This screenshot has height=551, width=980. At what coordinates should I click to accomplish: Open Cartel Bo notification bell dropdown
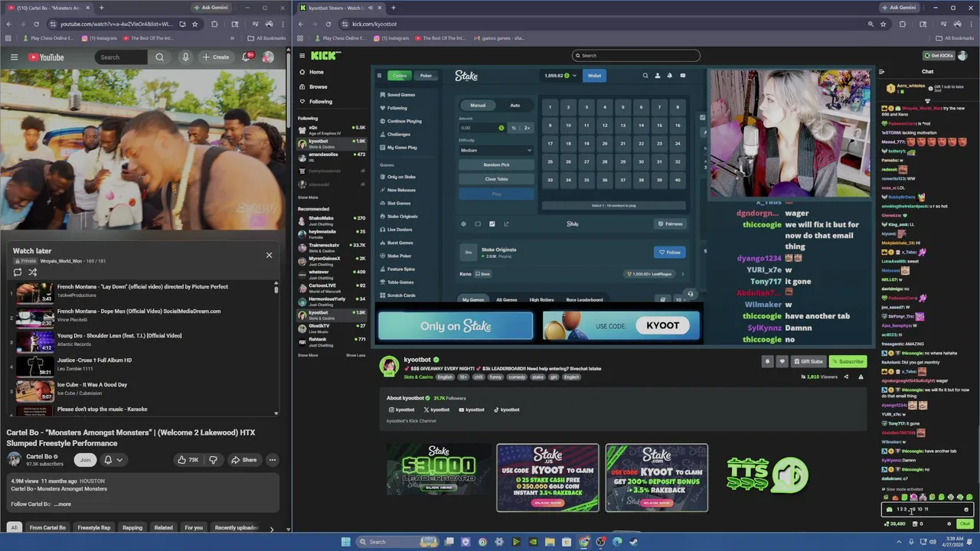click(113, 460)
